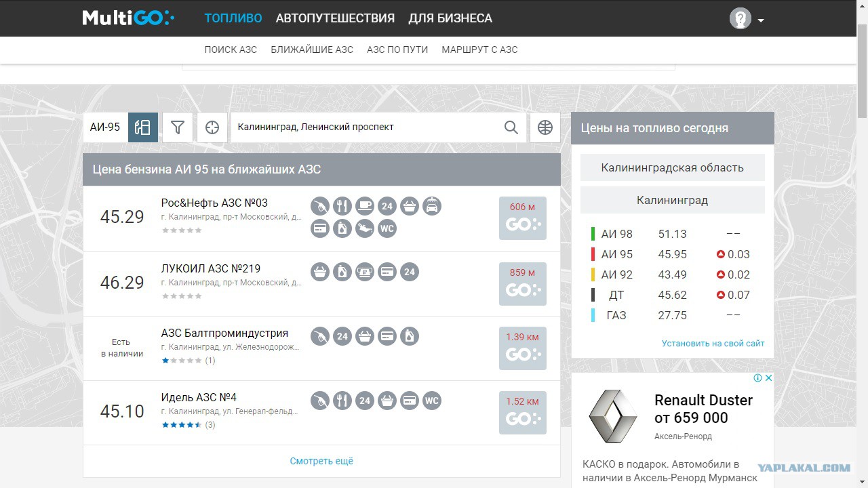The image size is (868, 488).
Task: Switch to ПОИСК АЗС tab
Action: point(231,49)
